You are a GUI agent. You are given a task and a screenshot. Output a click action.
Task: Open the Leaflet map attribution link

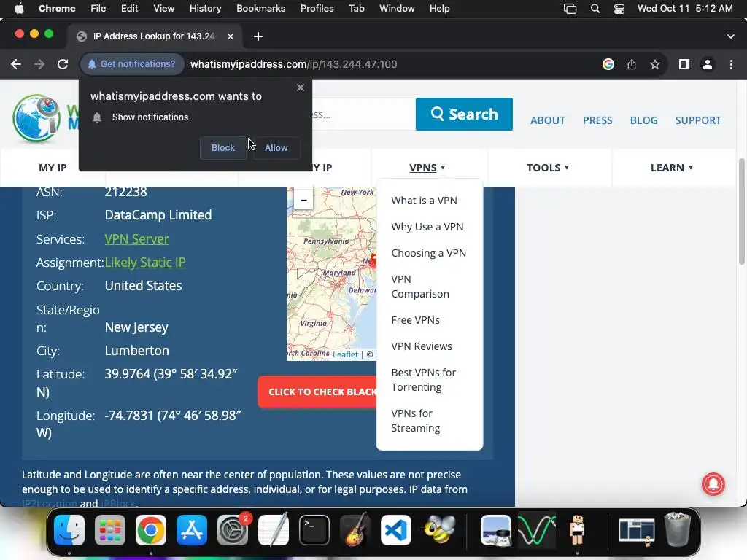[x=345, y=354]
